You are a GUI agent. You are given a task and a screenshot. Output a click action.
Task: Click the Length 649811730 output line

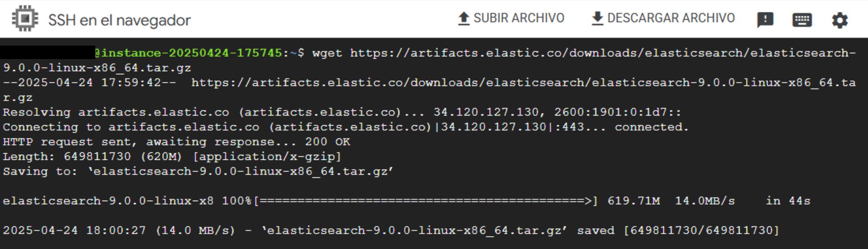172,157
